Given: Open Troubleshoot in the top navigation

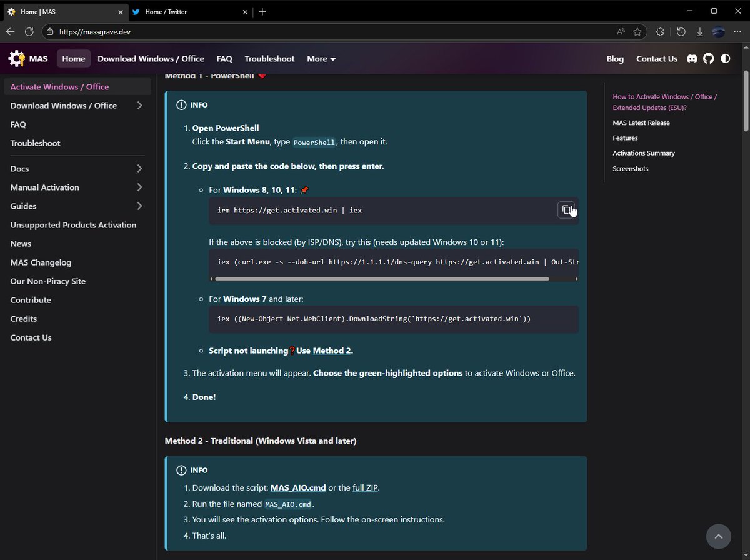Looking at the screenshot, I should pyautogui.click(x=269, y=58).
